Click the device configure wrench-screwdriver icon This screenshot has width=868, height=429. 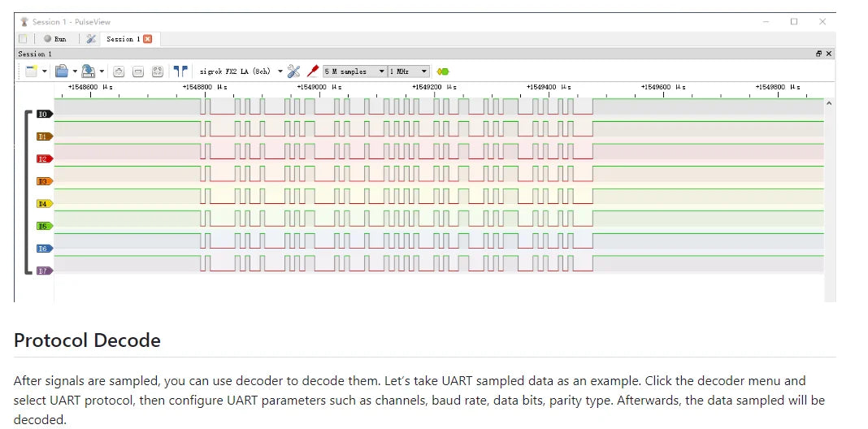(x=293, y=71)
